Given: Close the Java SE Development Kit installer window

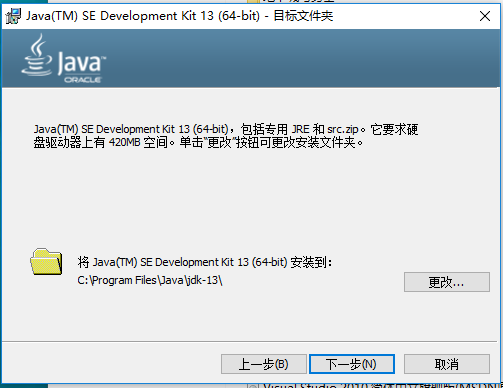Looking at the screenshot, I should (485, 16).
